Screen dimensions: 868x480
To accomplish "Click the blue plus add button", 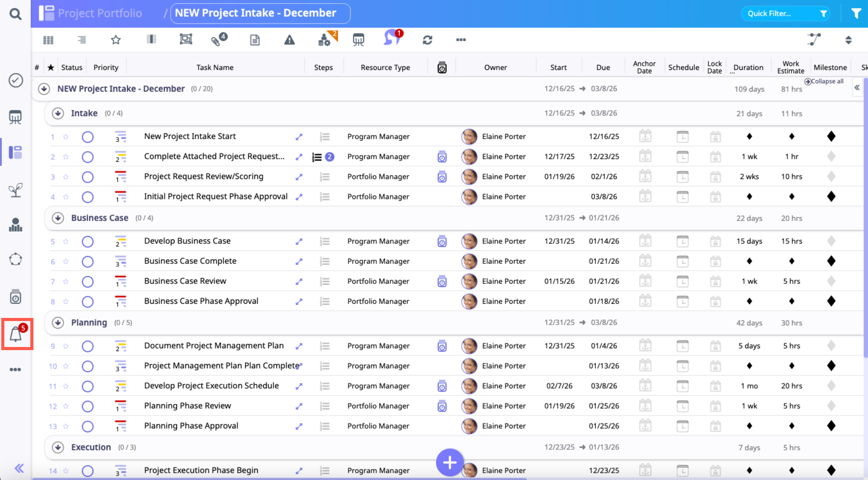I will coord(449,463).
